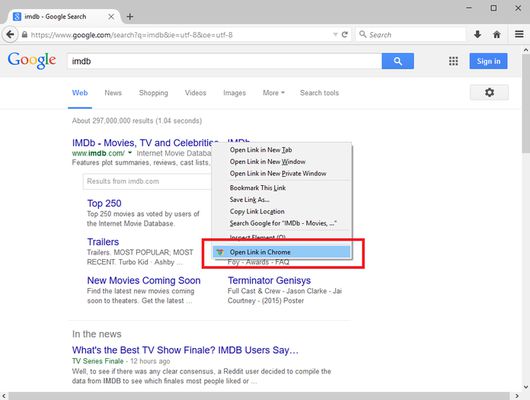Open the New Movies Coming Soon link

(144, 280)
